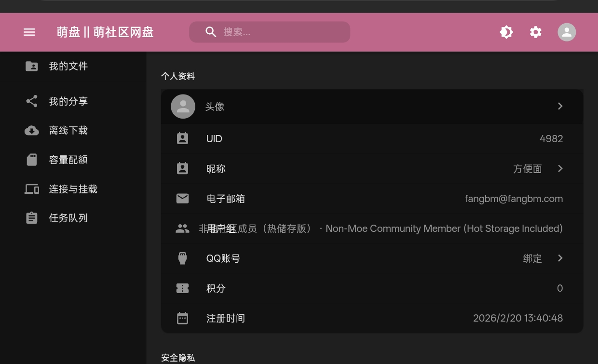This screenshot has width=598, height=364.
Task: Open the hamburger navigation menu
Action: coord(29,32)
